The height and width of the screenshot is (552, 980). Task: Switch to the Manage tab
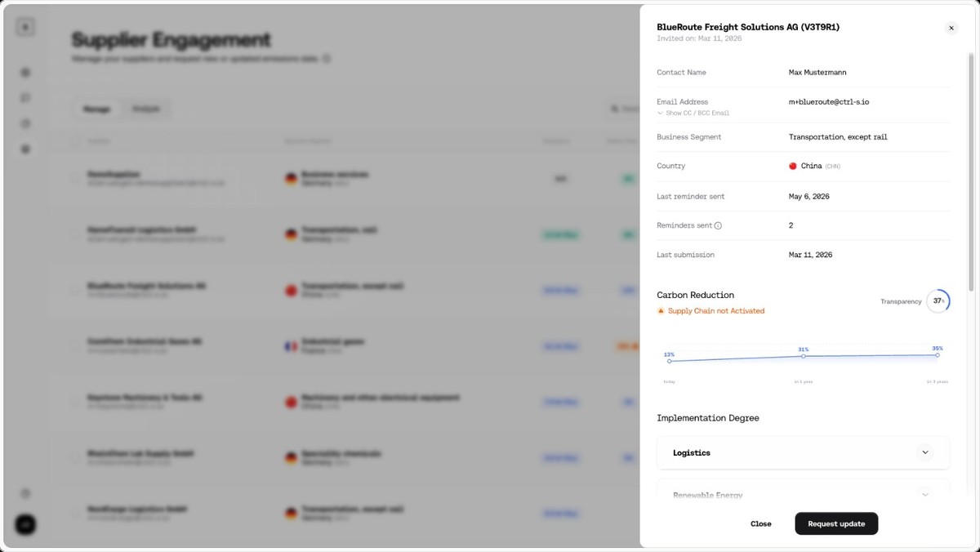tap(97, 109)
